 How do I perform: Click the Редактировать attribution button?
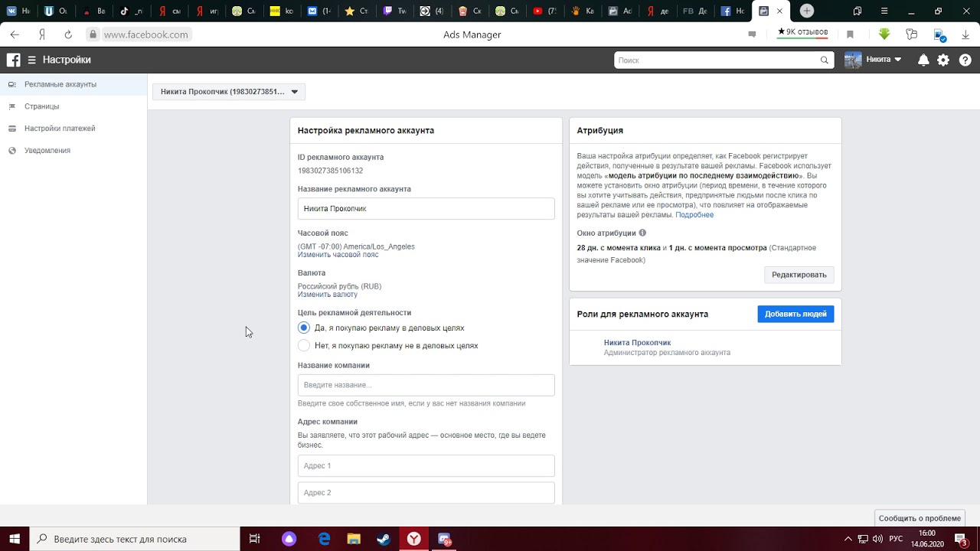pyautogui.click(x=799, y=275)
